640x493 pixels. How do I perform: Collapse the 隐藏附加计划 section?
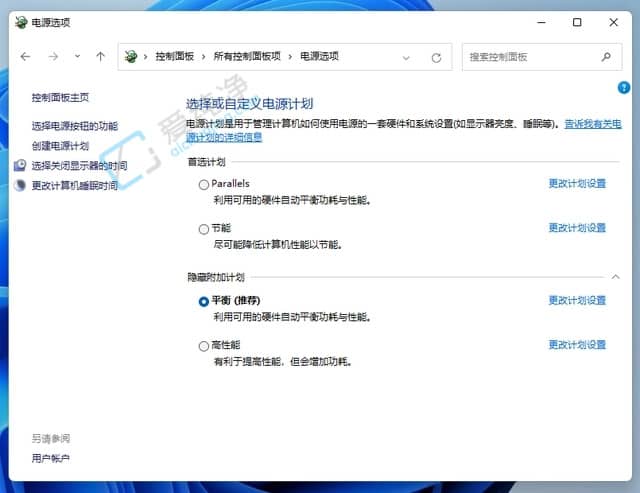tap(616, 277)
